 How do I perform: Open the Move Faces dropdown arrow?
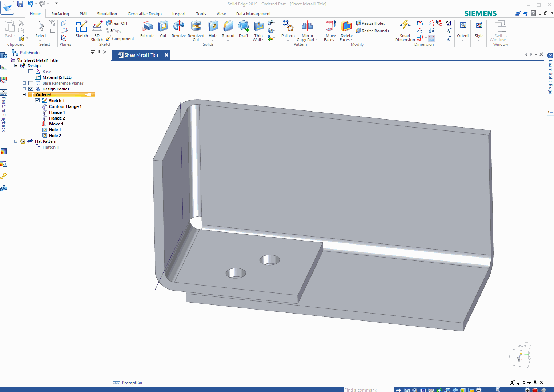tap(336, 40)
